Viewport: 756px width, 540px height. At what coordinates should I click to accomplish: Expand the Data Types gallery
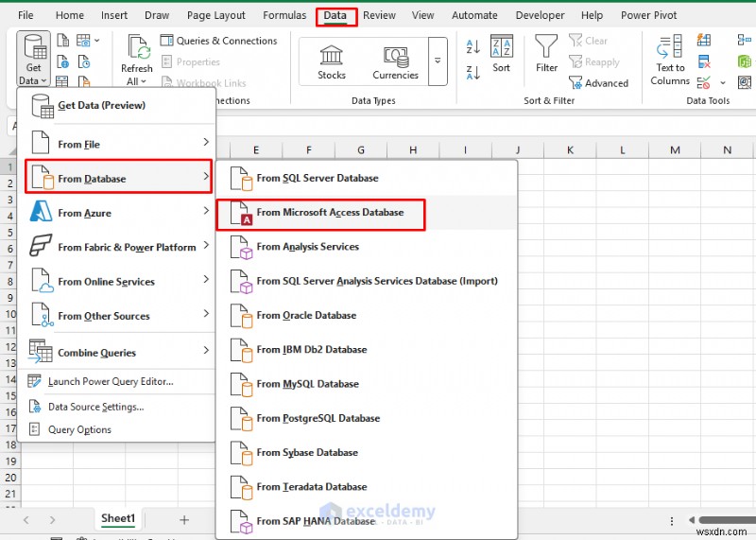[438, 61]
